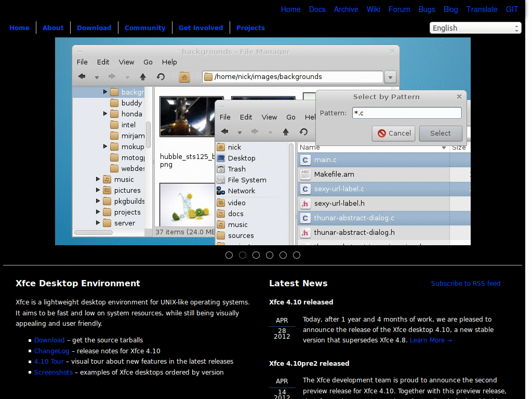Image resolution: width=532 pixels, height=399 pixels.
Task: Click the /home/nick/images/backgrounds location field
Action: point(292,77)
